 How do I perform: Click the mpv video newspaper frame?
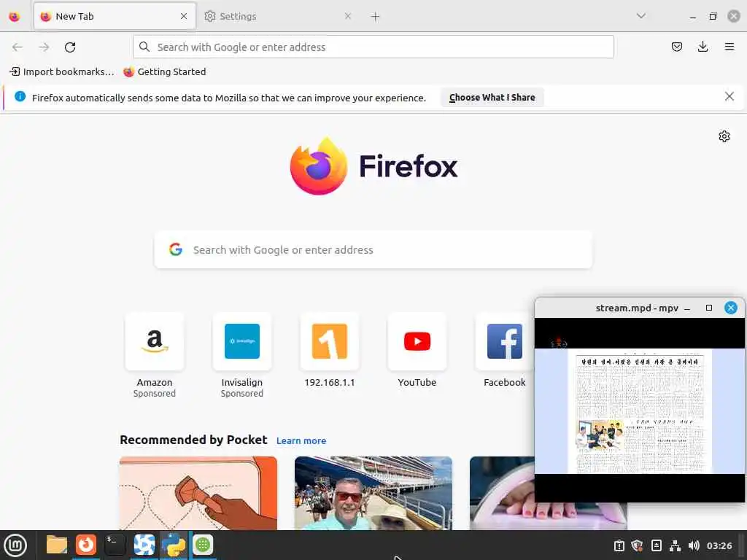coord(640,412)
